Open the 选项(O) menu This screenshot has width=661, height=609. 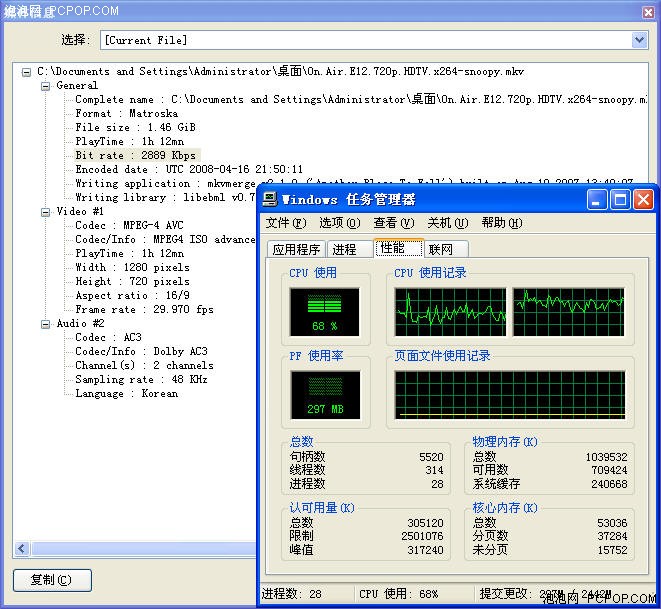tap(339, 223)
